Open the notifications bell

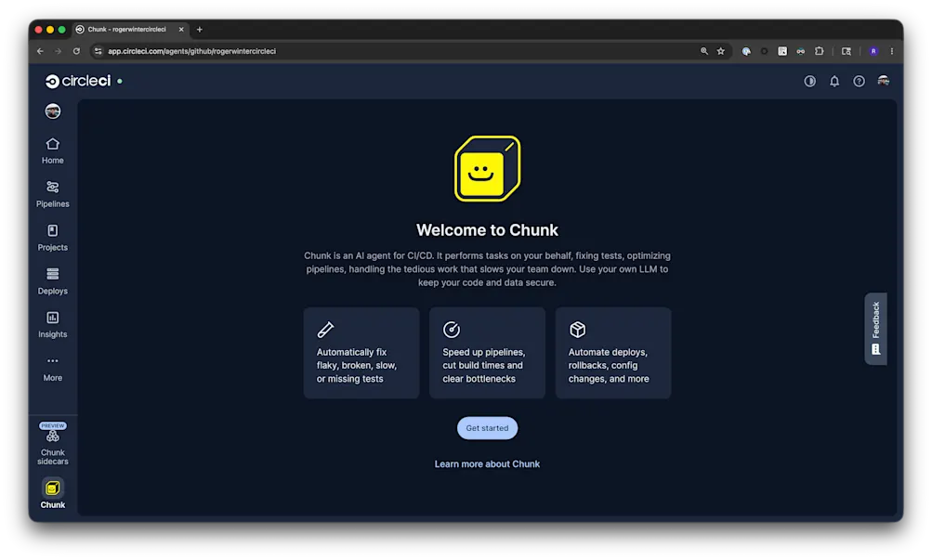click(834, 82)
